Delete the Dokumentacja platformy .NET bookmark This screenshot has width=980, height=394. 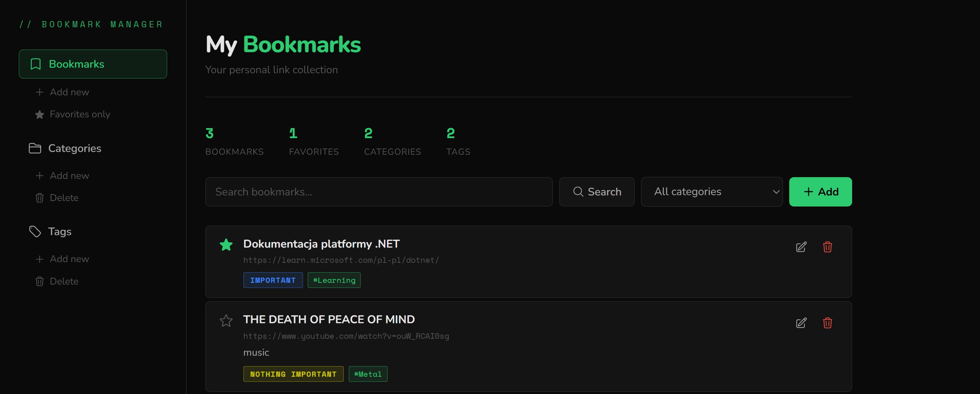point(828,247)
